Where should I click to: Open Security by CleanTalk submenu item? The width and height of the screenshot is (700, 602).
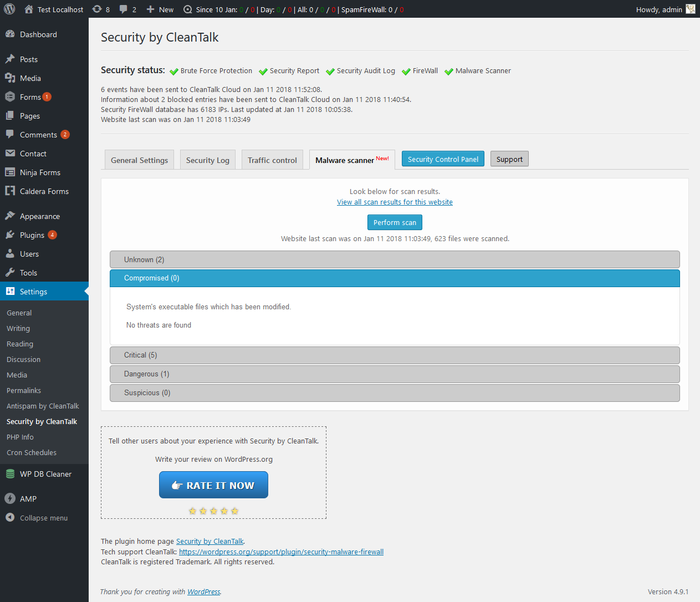tap(42, 422)
